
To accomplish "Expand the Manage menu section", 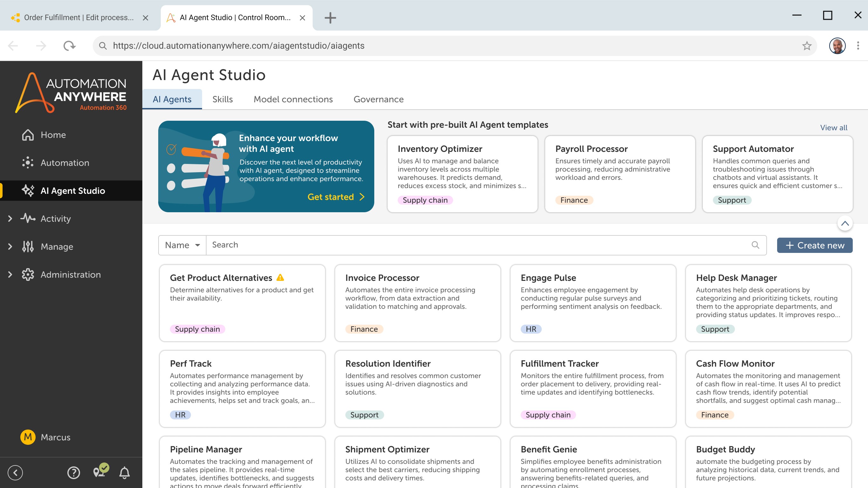I will coord(10,247).
